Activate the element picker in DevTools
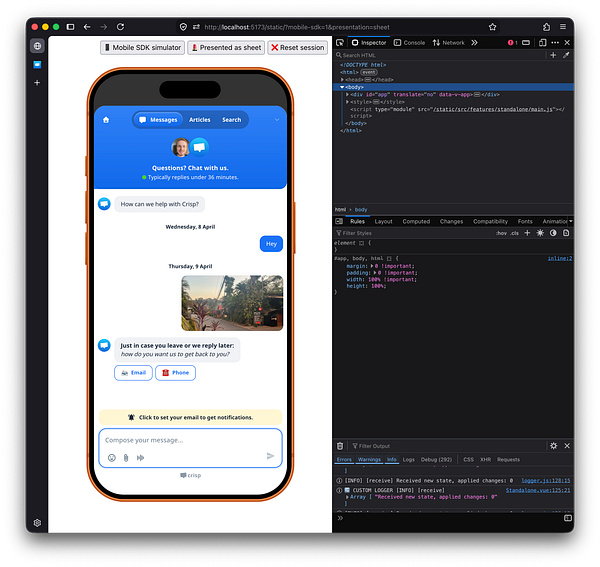 point(340,42)
